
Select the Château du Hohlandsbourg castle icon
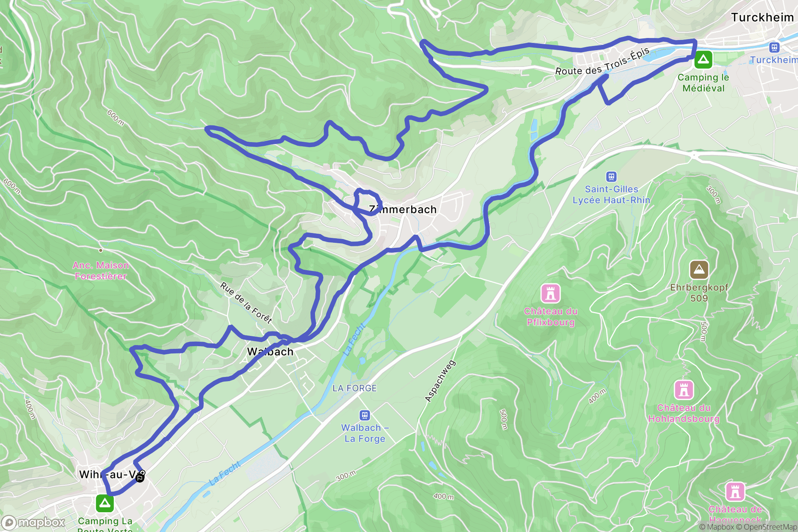pyautogui.click(x=684, y=390)
